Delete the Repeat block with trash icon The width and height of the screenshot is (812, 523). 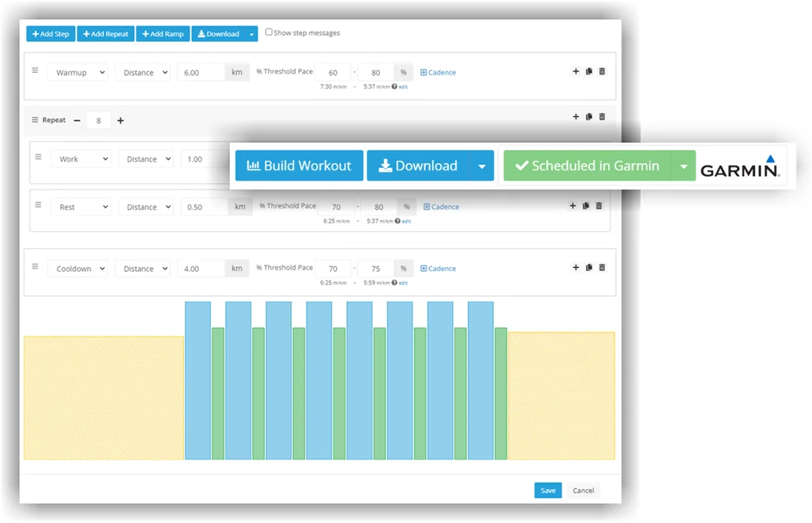point(602,116)
